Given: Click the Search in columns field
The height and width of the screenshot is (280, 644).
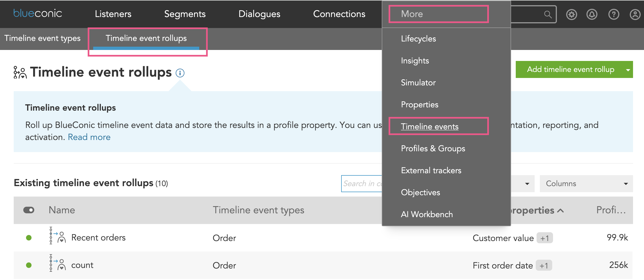Looking at the screenshot, I should click(x=361, y=183).
